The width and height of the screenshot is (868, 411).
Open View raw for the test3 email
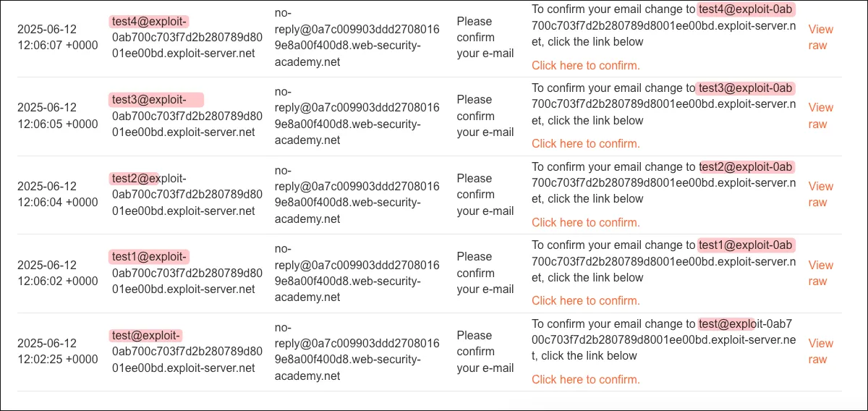pos(820,116)
